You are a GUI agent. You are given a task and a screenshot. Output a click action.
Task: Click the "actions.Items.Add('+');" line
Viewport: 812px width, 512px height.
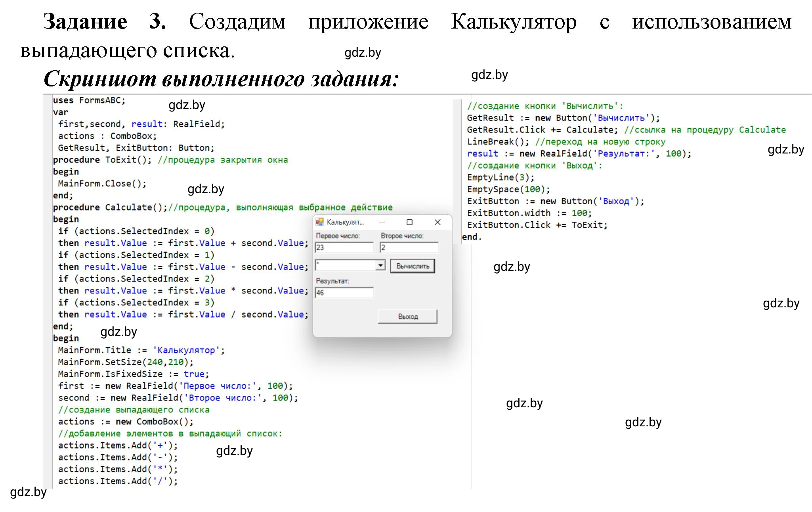(x=118, y=445)
